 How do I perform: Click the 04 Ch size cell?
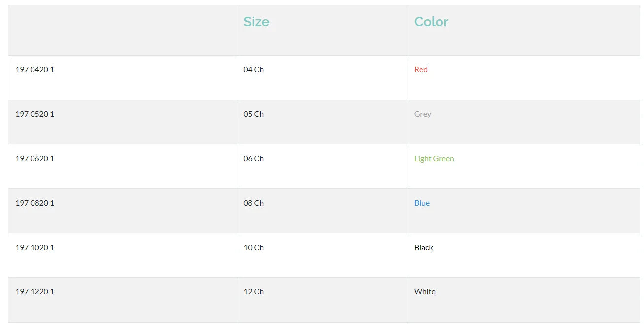coord(253,70)
